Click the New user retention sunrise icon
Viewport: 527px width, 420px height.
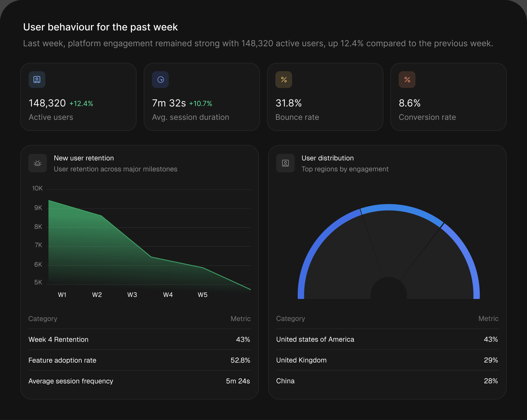[37, 163]
